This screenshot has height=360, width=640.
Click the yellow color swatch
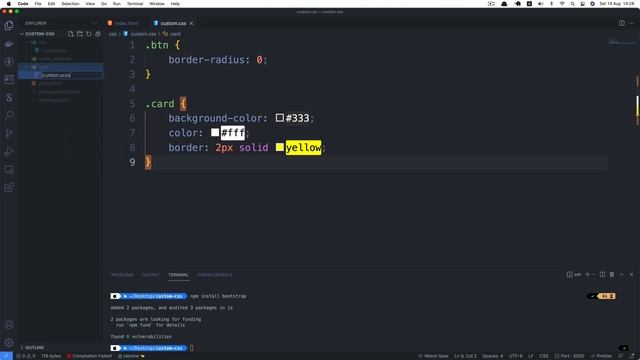(x=280, y=147)
